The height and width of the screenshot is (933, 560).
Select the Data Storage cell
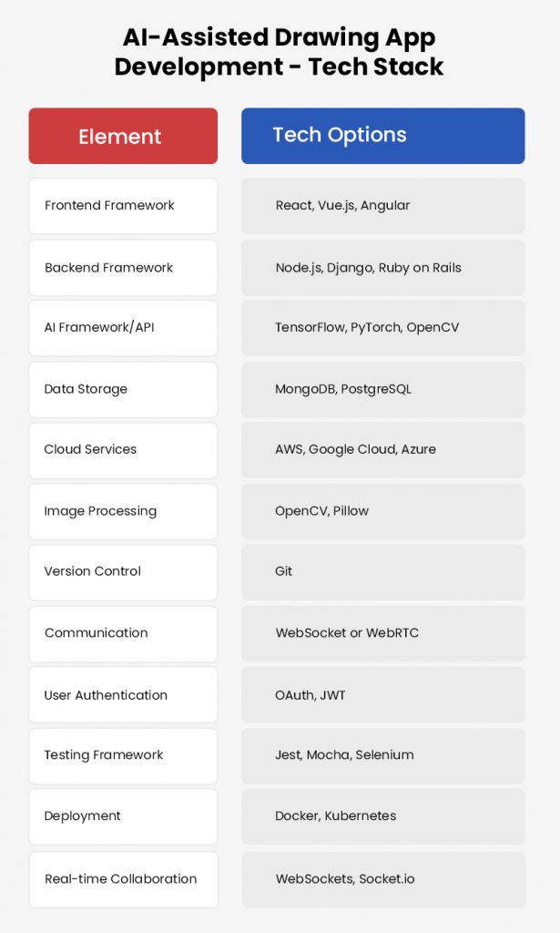[123, 389]
